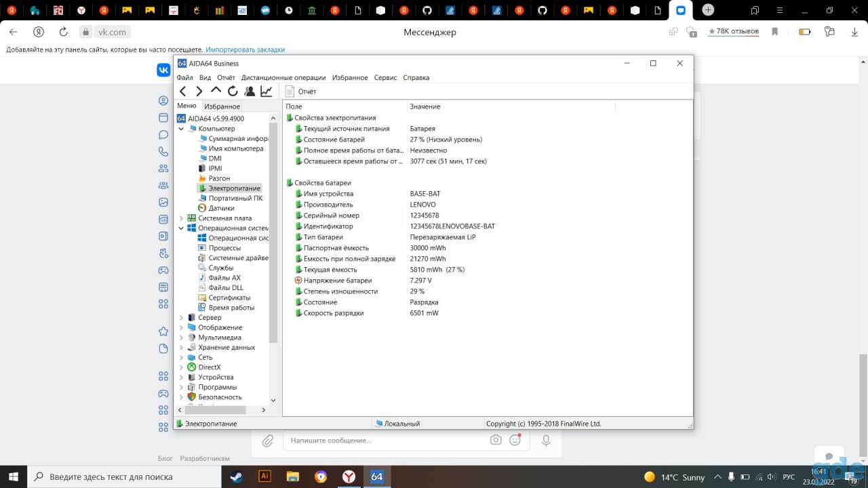The width and height of the screenshot is (868, 488).
Task: Click the Поле column header
Action: click(344, 106)
